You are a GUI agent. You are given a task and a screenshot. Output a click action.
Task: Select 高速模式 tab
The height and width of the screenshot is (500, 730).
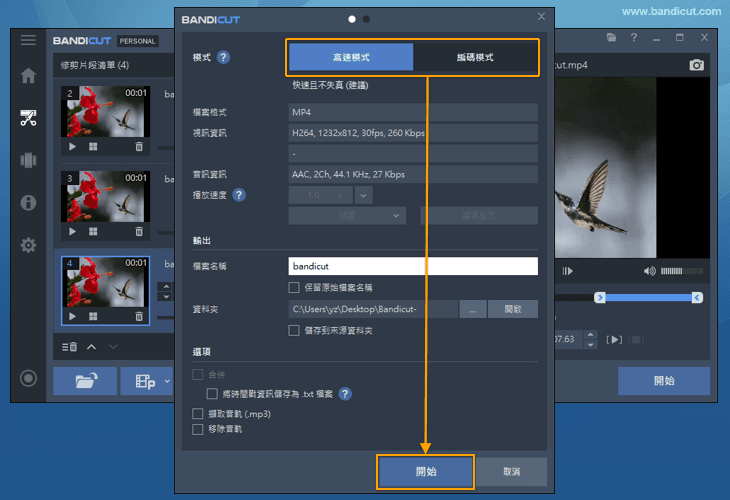pyautogui.click(x=351, y=57)
